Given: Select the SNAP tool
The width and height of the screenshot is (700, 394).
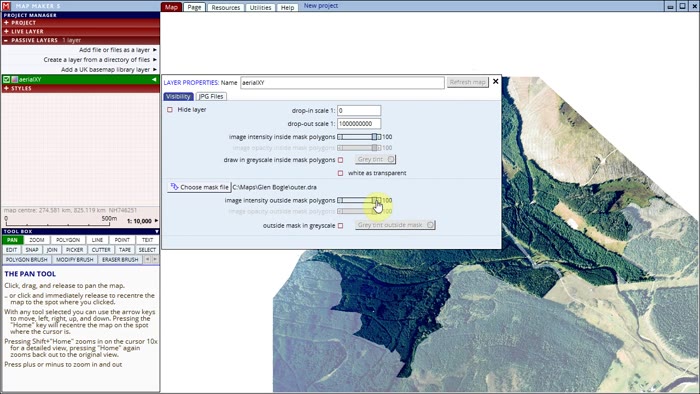Looking at the screenshot, I should click(32, 250).
